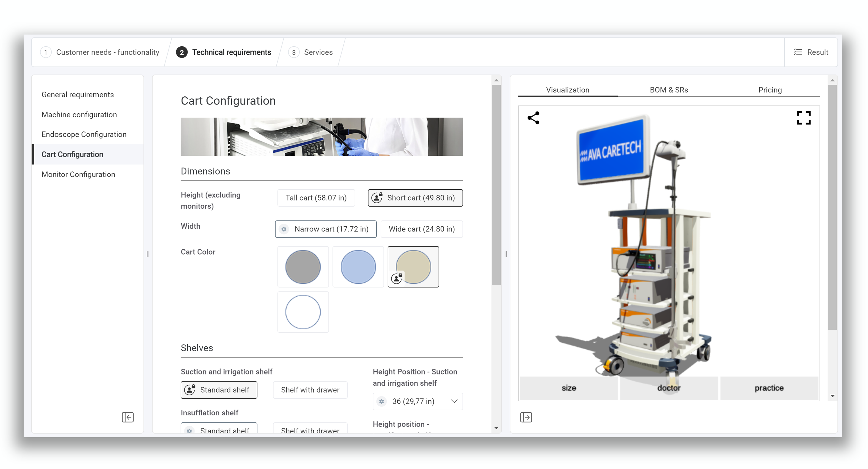868x469 pixels.
Task: Select Wide cart (24.80 in) width option
Action: pyautogui.click(x=422, y=229)
